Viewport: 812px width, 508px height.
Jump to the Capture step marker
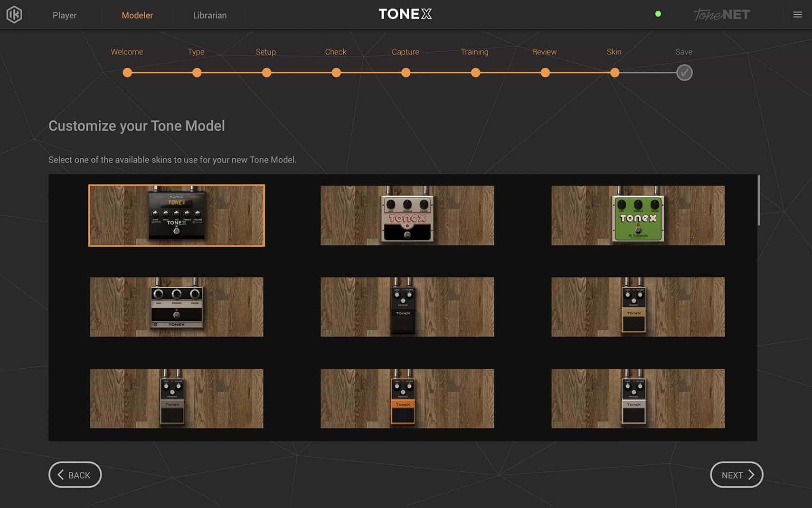click(x=406, y=73)
